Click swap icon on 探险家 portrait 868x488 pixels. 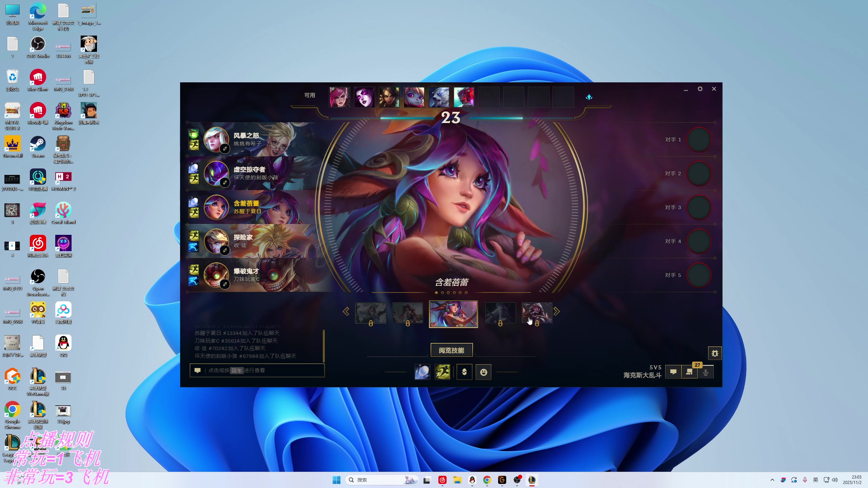point(225,250)
